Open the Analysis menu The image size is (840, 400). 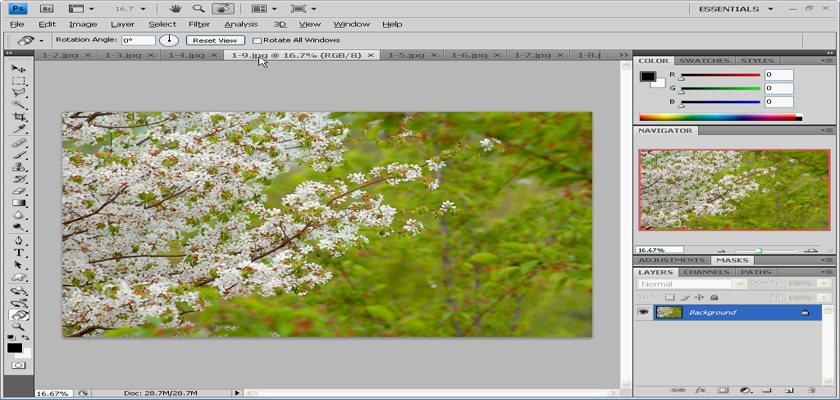[x=241, y=24]
